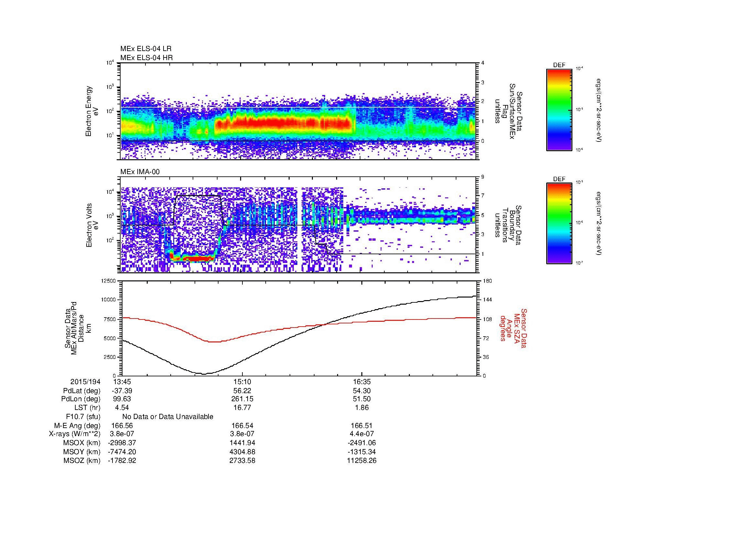Click PdLon value 261.15

[242, 399]
